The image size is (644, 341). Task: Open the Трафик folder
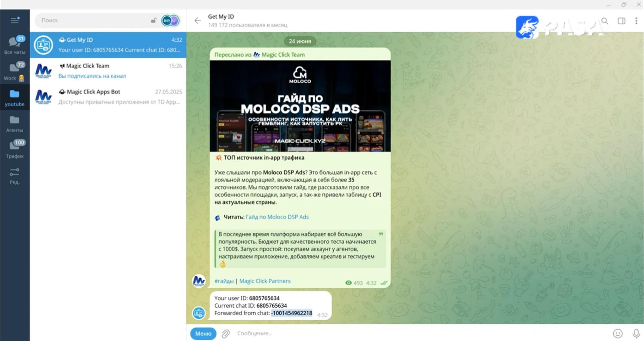[x=15, y=149]
